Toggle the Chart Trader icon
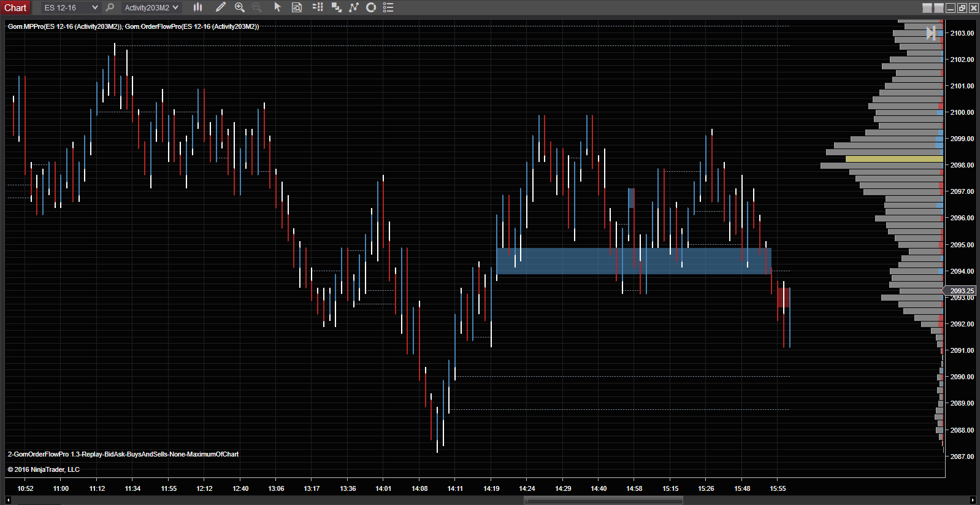The width and height of the screenshot is (980, 505). 318,7
